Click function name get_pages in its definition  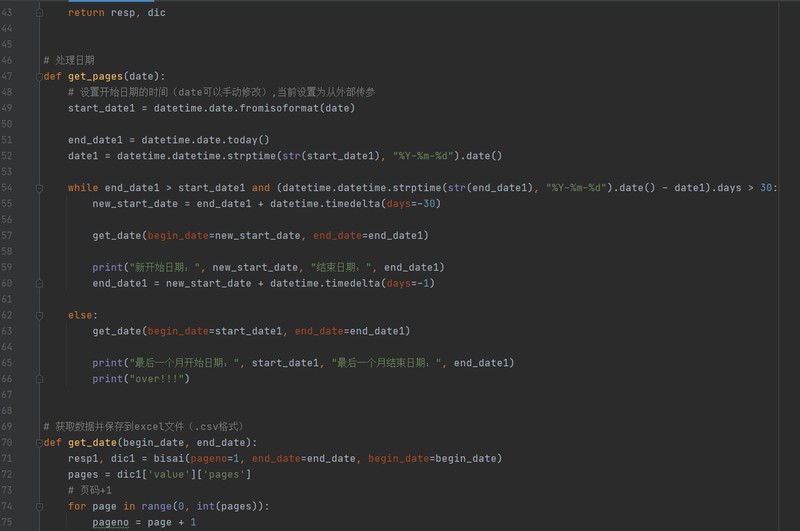click(x=95, y=77)
